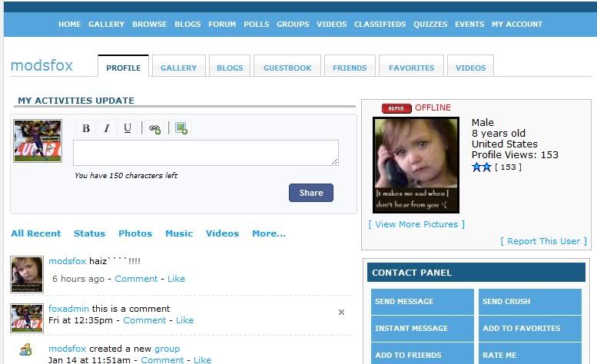
Task: Click View More Pictures link
Action: (x=416, y=224)
